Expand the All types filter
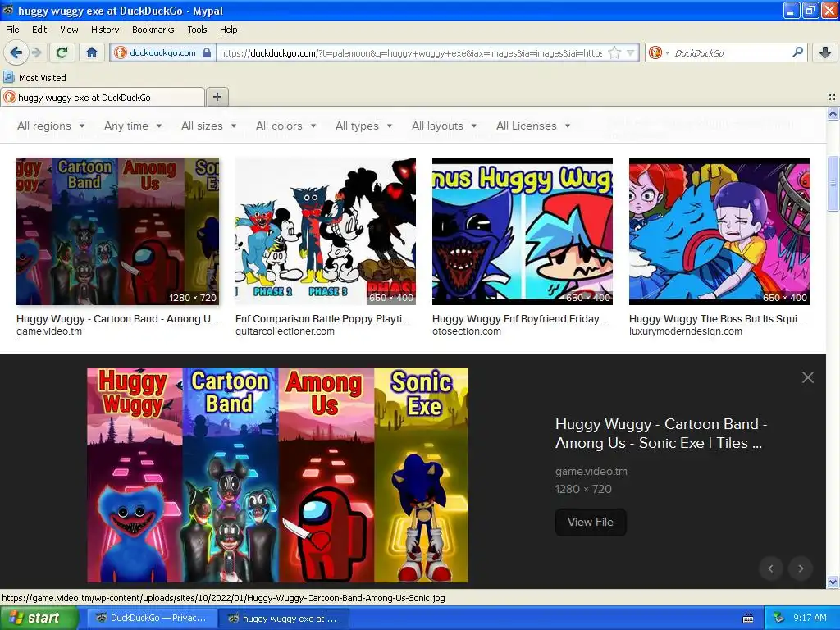 coord(363,126)
